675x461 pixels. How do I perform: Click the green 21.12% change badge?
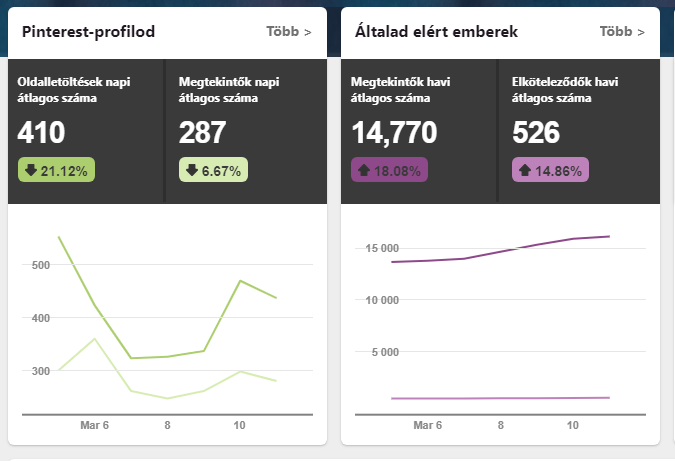(x=56, y=170)
